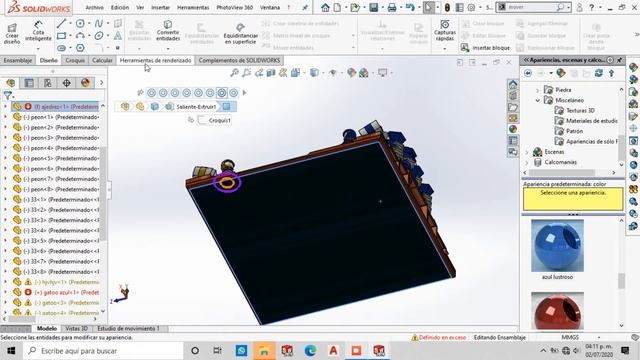Select the azul lustroso appearance thumbnail

click(557, 246)
